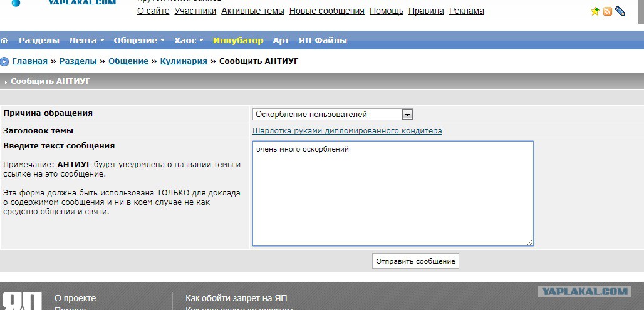Click the round arrow icon before Главная
Image resolution: width=644 pixels, height=310 pixels.
click(4, 62)
